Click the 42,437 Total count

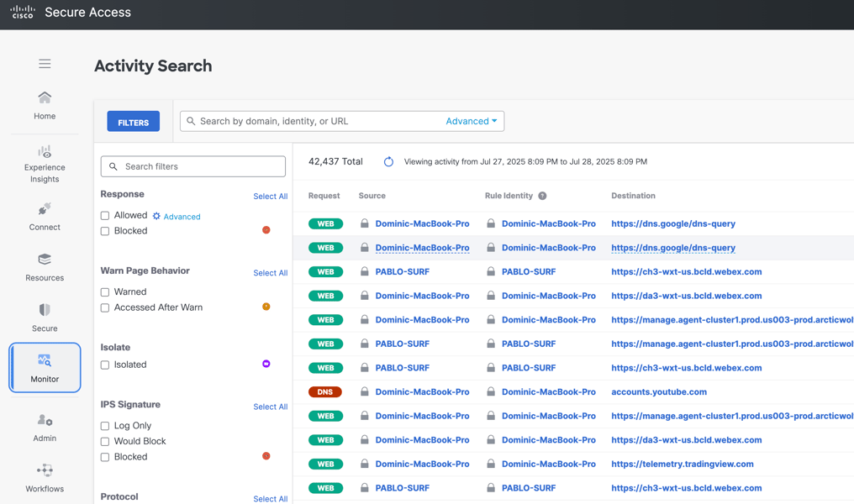[335, 161]
